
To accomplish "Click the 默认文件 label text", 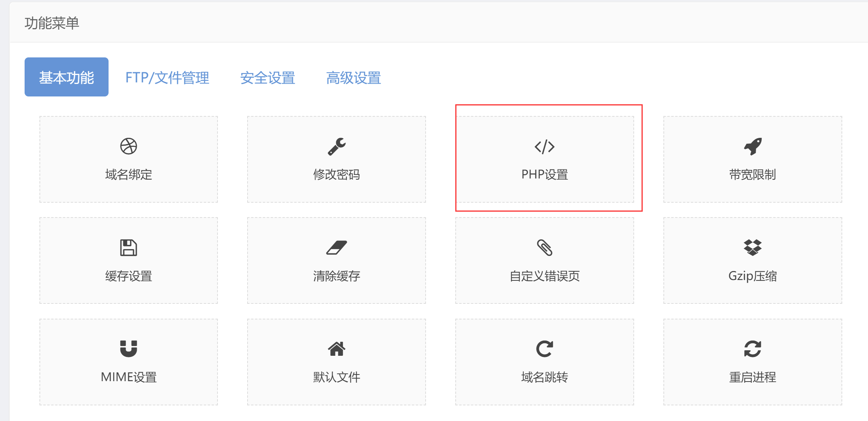I will coord(337,377).
